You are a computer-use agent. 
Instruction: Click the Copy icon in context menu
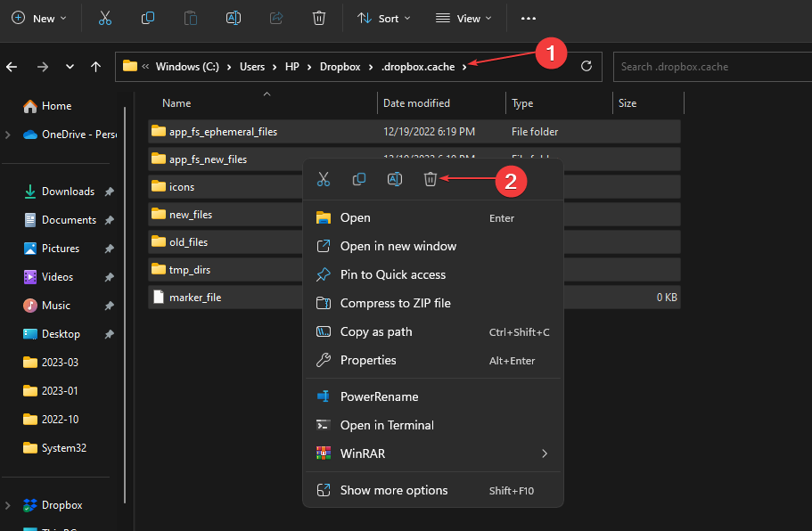click(x=359, y=180)
